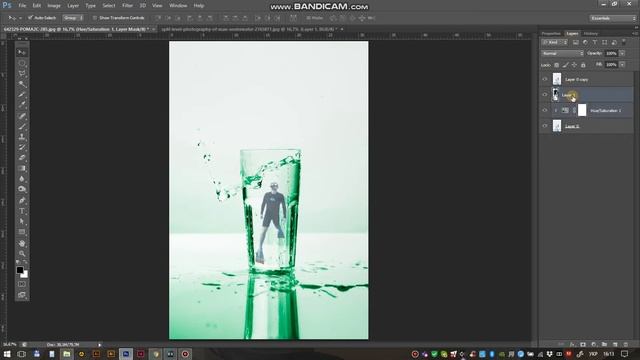Image resolution: width=640 pixels, height=360 pixels.
Task: Open the Essentials workspace dropdown
Action: click(613, 18)
